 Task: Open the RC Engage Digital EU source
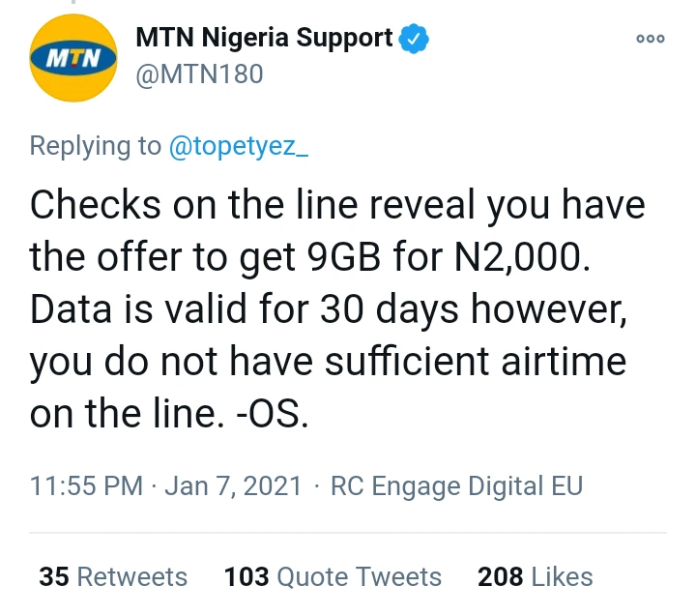point(456,484)
